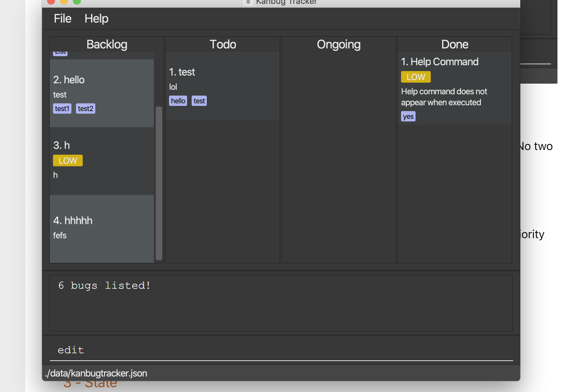Select the '3. h' bug card title
This screenshot has width=561, height=392.
tap(61, 145)
